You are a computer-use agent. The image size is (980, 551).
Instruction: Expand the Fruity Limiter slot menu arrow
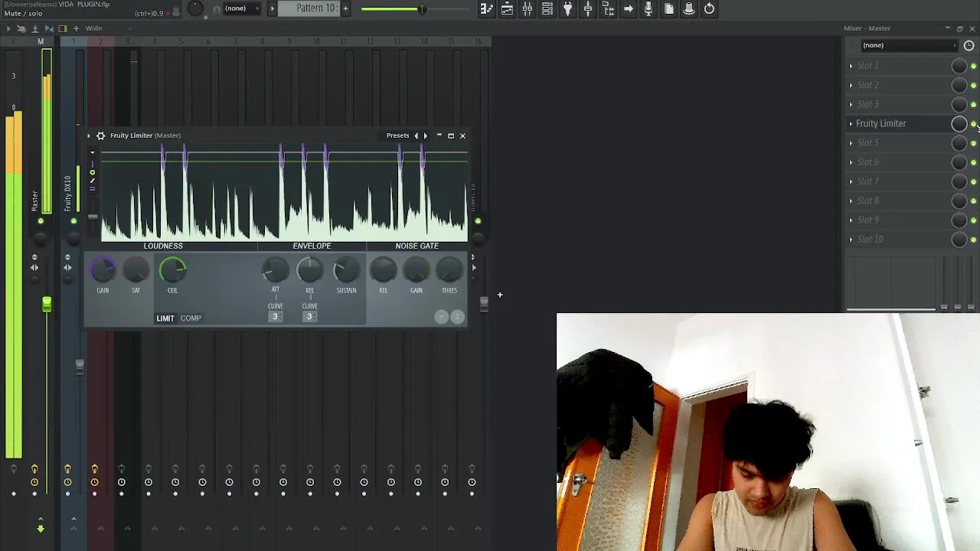tap(851, 124)
